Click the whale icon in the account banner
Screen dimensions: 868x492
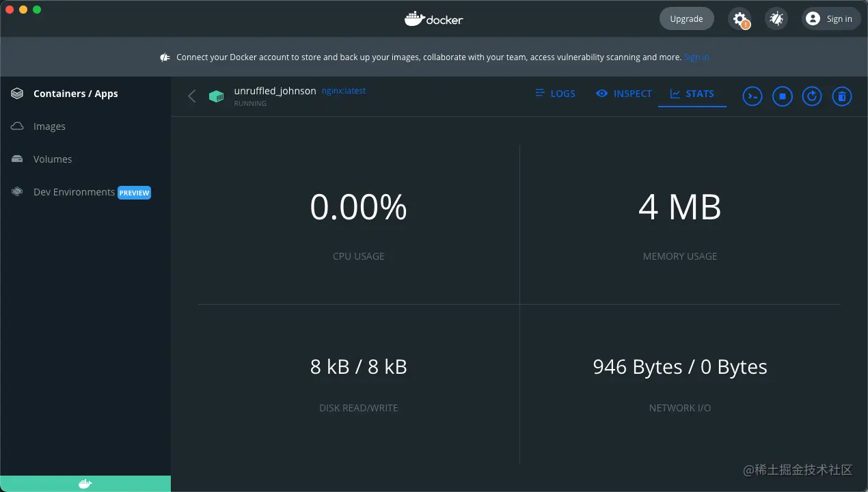pos(165,57)
